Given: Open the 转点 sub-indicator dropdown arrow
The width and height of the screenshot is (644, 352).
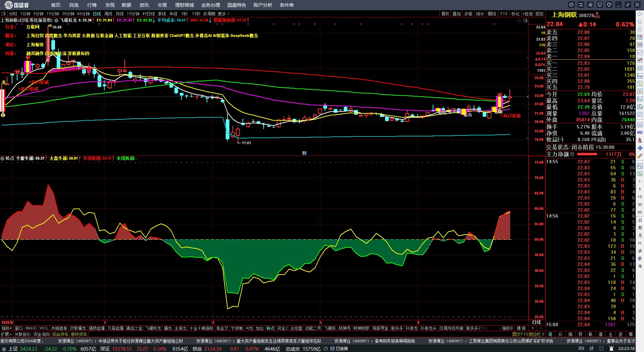Looking at the screenshot, I should click(2, 158).
